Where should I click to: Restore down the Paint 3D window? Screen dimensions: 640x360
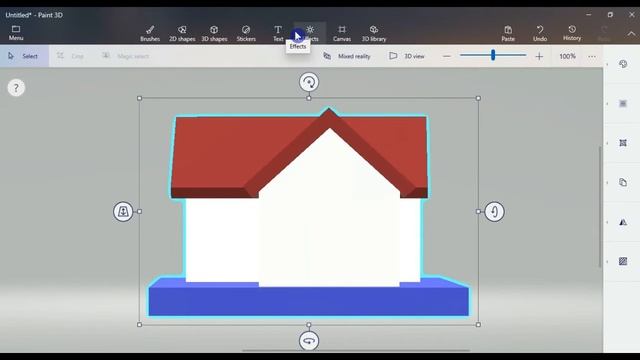click(610, 15)
